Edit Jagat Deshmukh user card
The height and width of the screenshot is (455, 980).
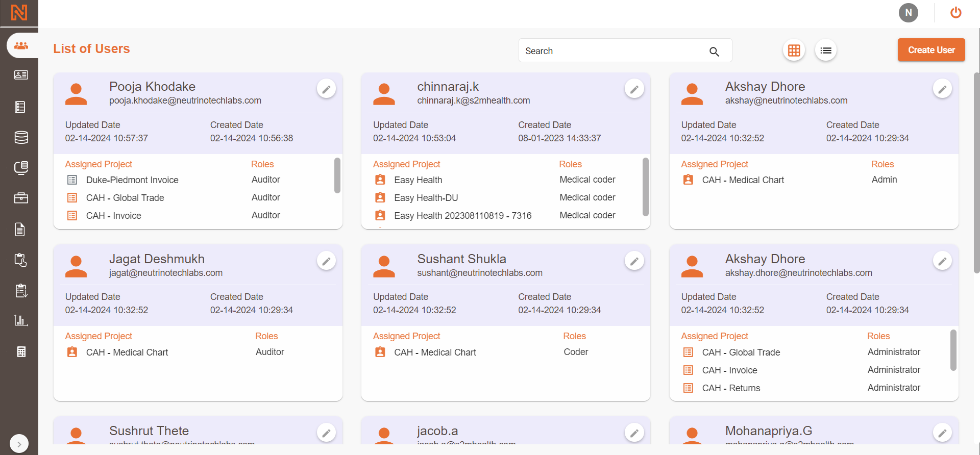(326, 261)
